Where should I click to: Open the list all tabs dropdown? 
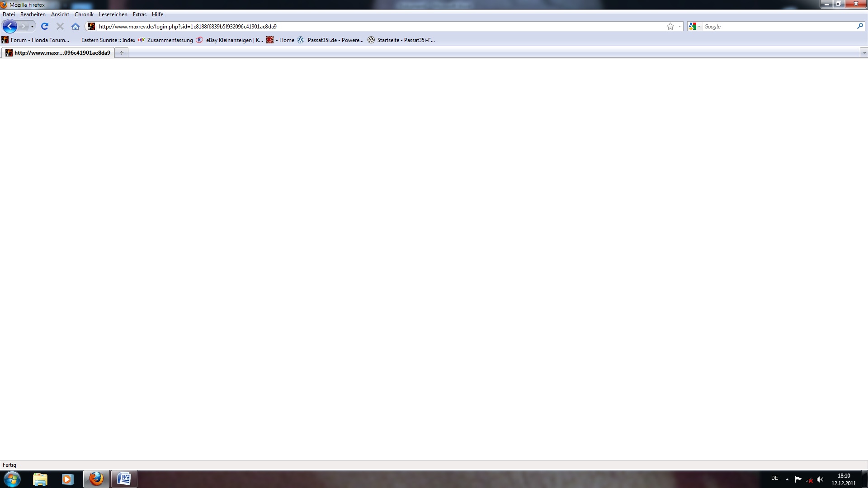pos(864,53)
